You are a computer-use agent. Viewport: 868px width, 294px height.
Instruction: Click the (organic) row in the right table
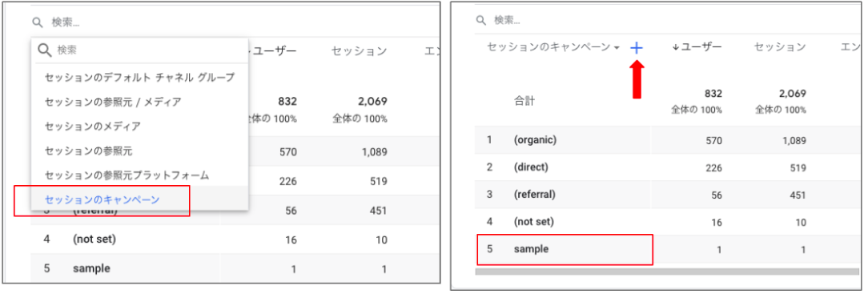[668, 140]
